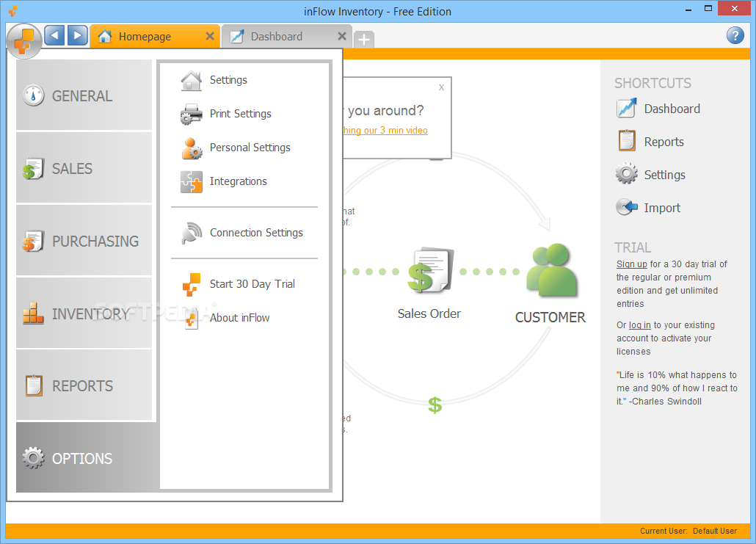The height and width of the screenshot is (544, 756).
Task: Open the Settings shortcut label
Action: pos(665,175)
